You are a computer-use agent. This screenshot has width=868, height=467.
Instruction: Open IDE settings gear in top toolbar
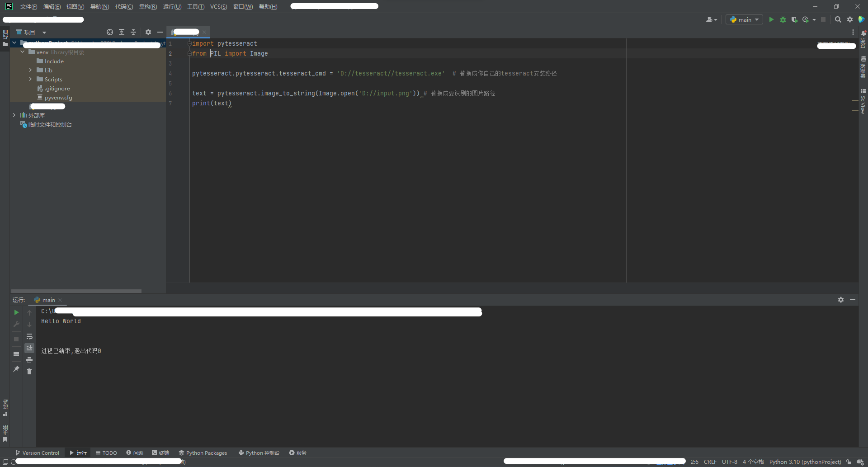point(850,19)
